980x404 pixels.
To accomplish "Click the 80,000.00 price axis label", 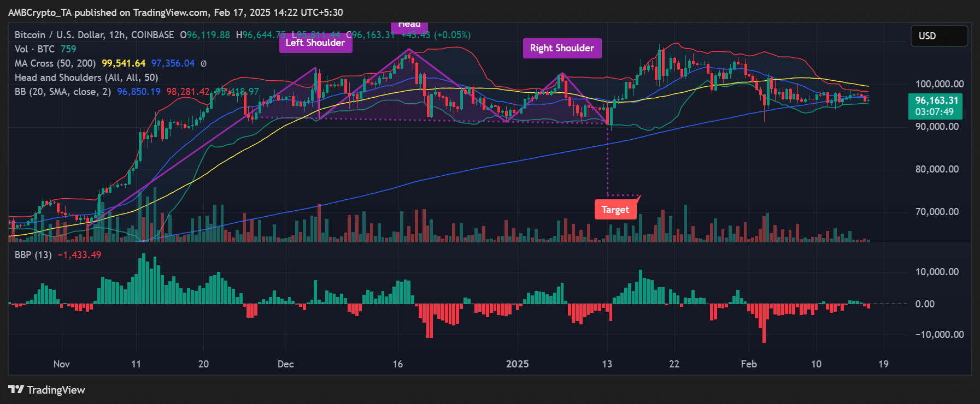I will (937, 169).
